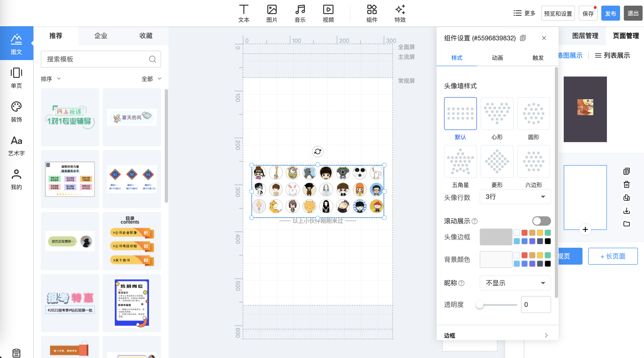Image resolution: width=644 pixels, height=358 pixels.
Task: Open the 音乐 music tool
Action: (300, 14)
